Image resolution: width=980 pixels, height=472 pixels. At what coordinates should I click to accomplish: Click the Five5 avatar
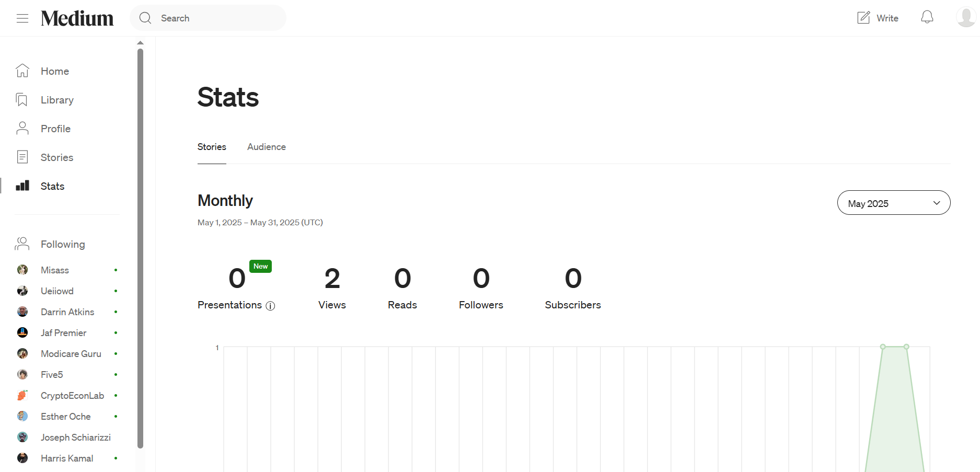[x=22, y=374]
